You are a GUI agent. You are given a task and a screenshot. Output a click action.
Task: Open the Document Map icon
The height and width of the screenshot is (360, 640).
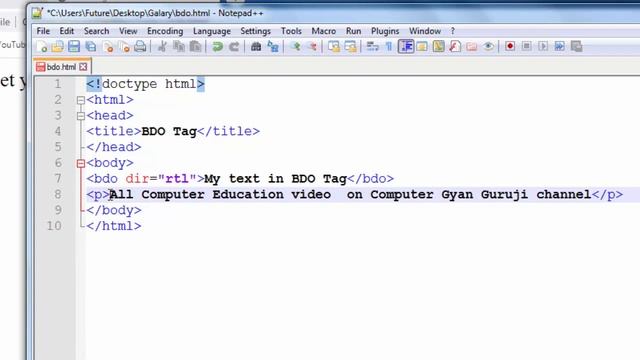coord(438,47)
